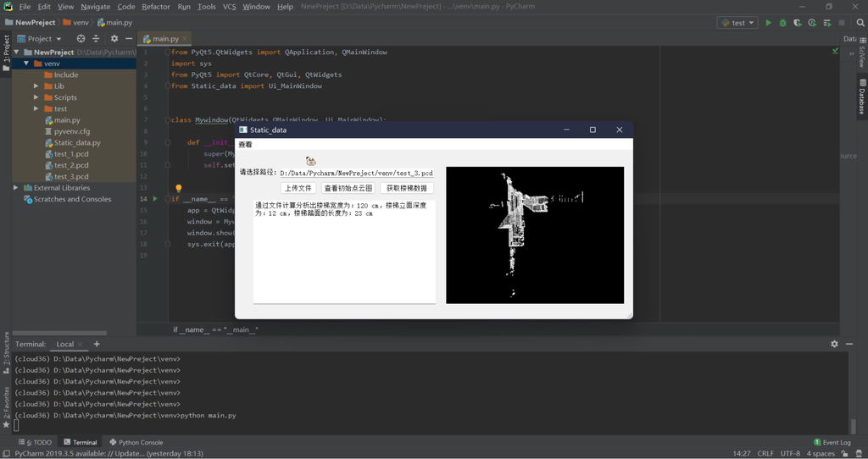Collapse all in Project panel toolbar
Viewport: 868px width, 459px height.
96,38
